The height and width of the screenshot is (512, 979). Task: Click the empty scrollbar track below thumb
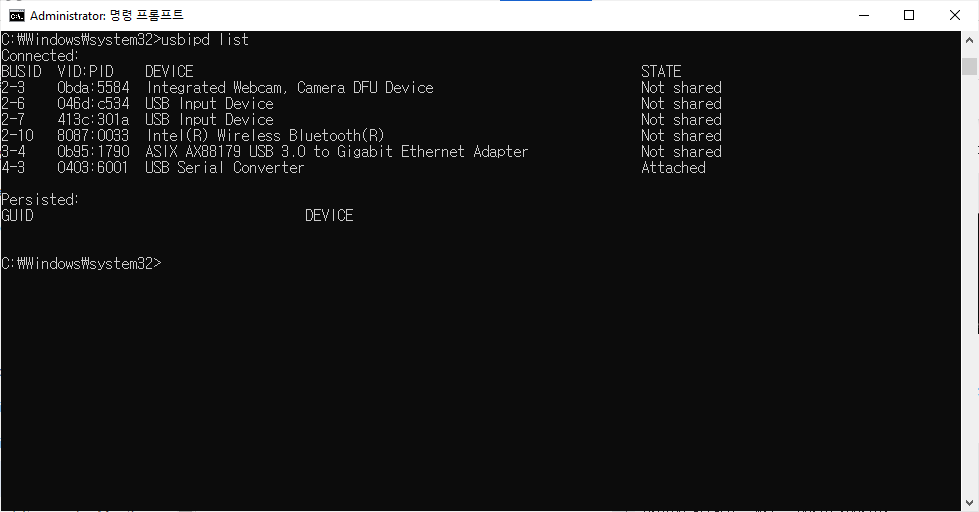(x=969, y=300)
